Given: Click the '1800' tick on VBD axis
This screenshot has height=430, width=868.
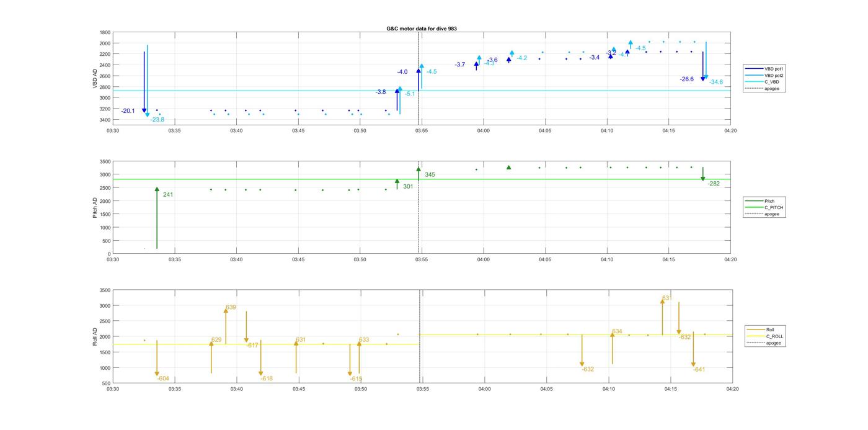Looking at the screenshot, I should click(105, 32).
